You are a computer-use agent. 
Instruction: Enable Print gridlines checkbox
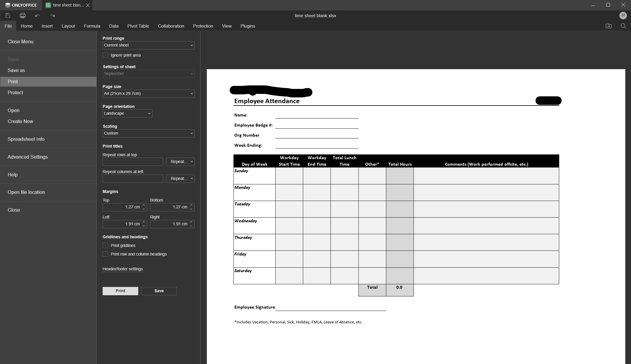click(105, 245)
